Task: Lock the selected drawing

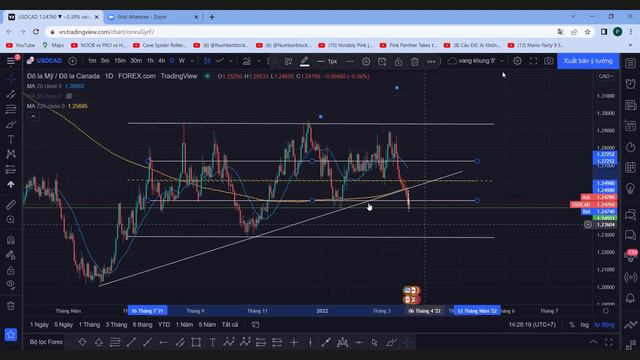Action: pos(398,61)
